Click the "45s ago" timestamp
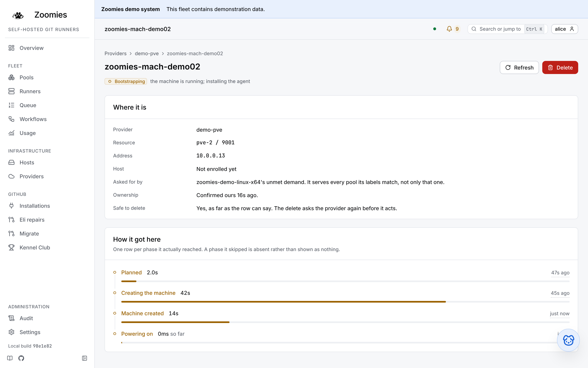Image resolution: width=588 pixels, height=368 pixels. click(560, 293)
